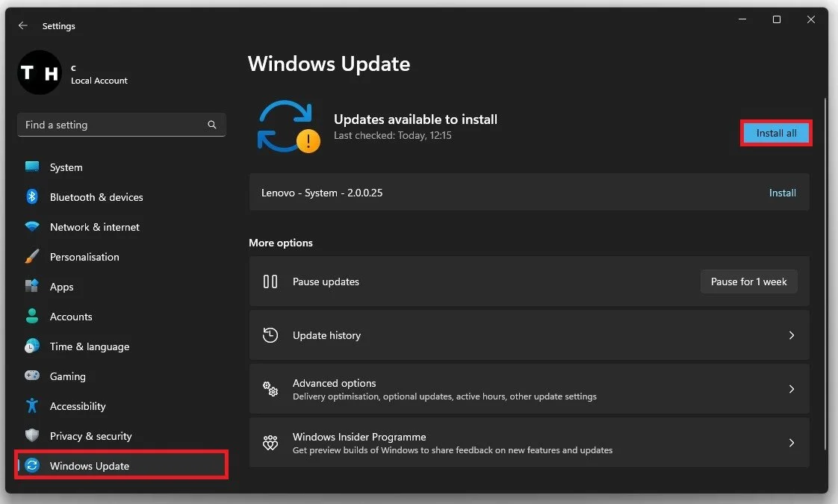Click the Pause updates pause icon
Viewport: 838px width, 504px height.
[x=270, y=281]
